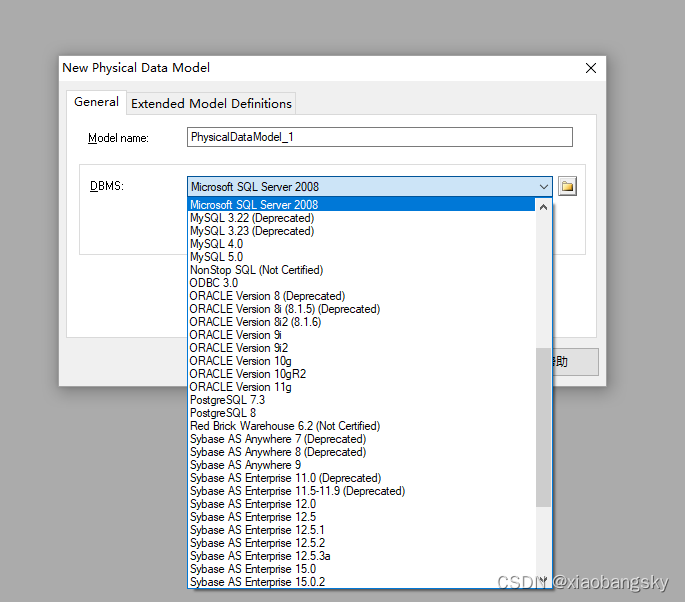
Task: Select Sybase AS Anywhere 7 (Deprecated)
Action: click(361, 439)
